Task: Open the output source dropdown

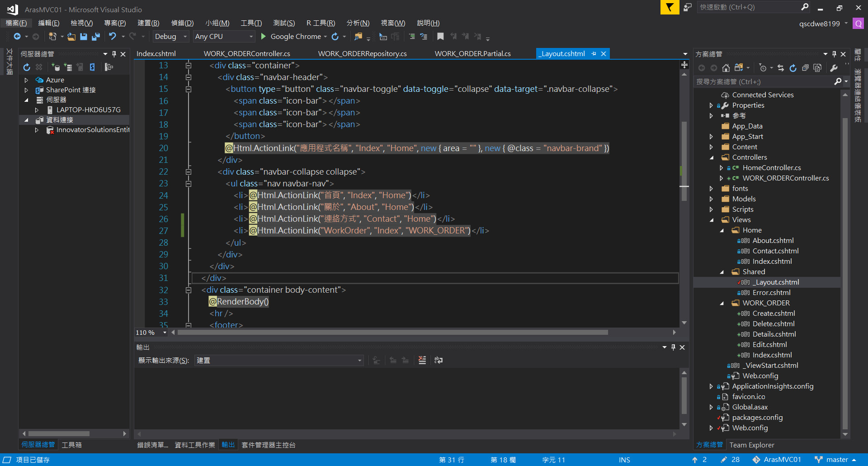Action: click(360, 361)
